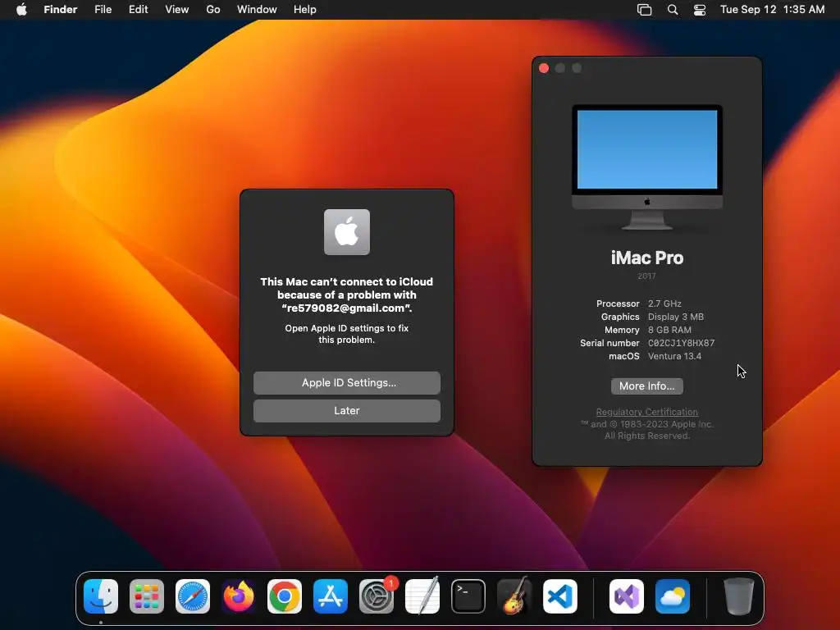Screen dimensions: 840x630
Task: Open Spotlight search in menu bar
Action: pyautogui.click(x=673, y=10)
